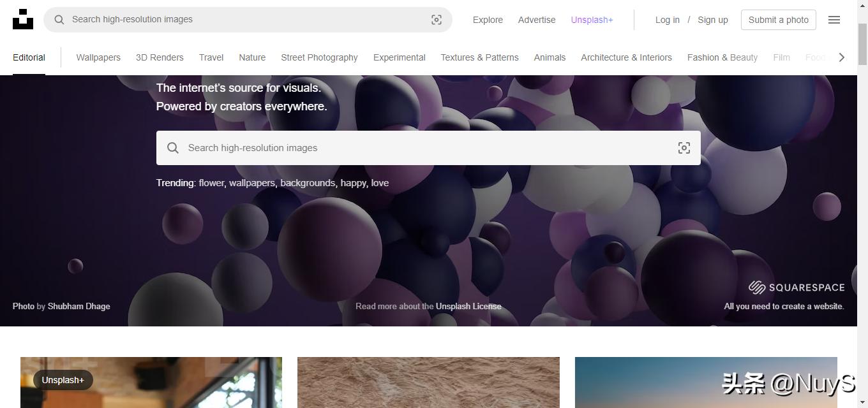Open the Nature category
The width and height of the screenshot is (868, 408).
[x=252, y=57]
